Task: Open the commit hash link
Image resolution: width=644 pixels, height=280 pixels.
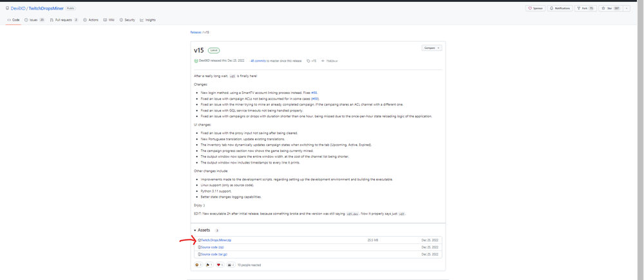Action: tap(331, 61)
